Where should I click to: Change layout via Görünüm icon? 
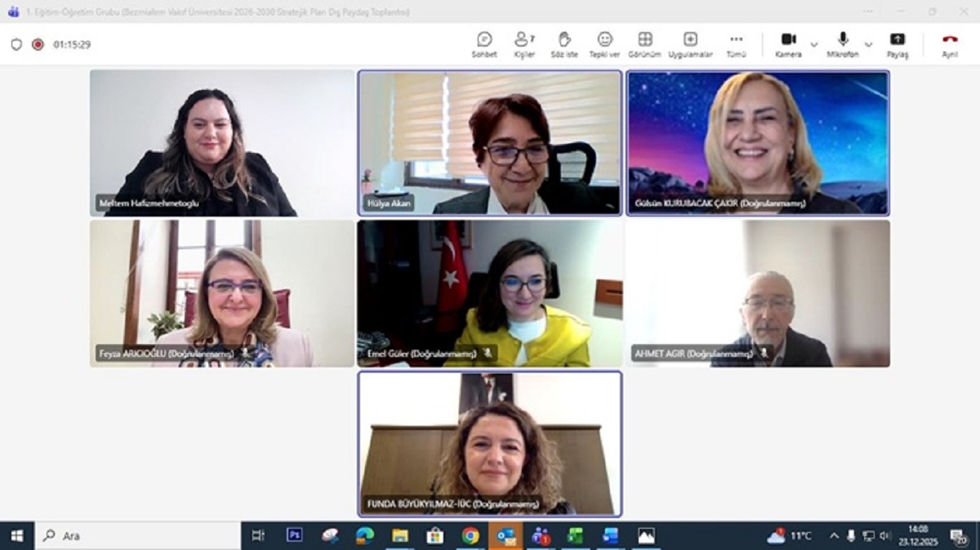pos(644,43)
